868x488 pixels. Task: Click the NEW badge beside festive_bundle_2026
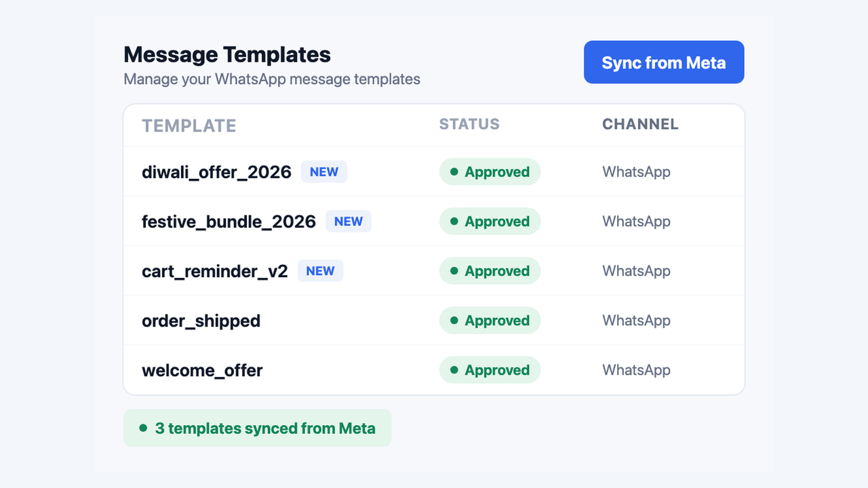pyautogui.click(x=349, y=222)
